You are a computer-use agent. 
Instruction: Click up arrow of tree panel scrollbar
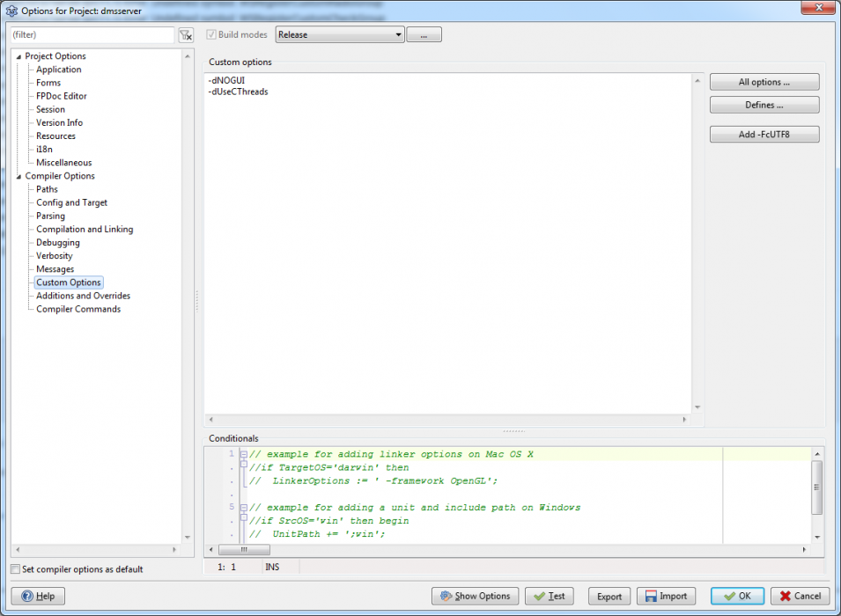pos(188,56)
